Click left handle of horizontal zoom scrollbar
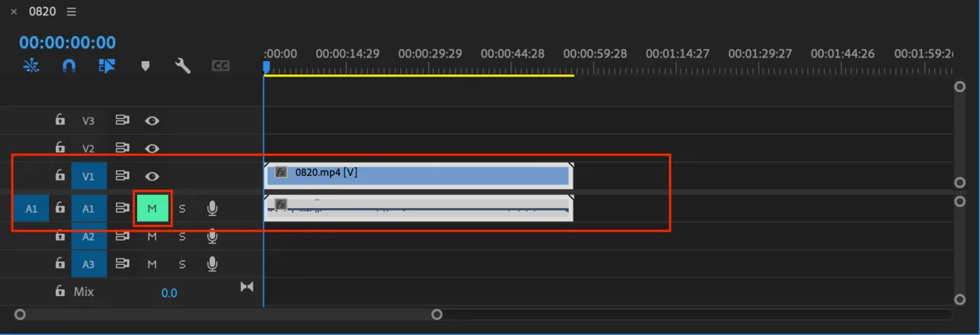Viewport: 980px width, 335px height. 20,314
